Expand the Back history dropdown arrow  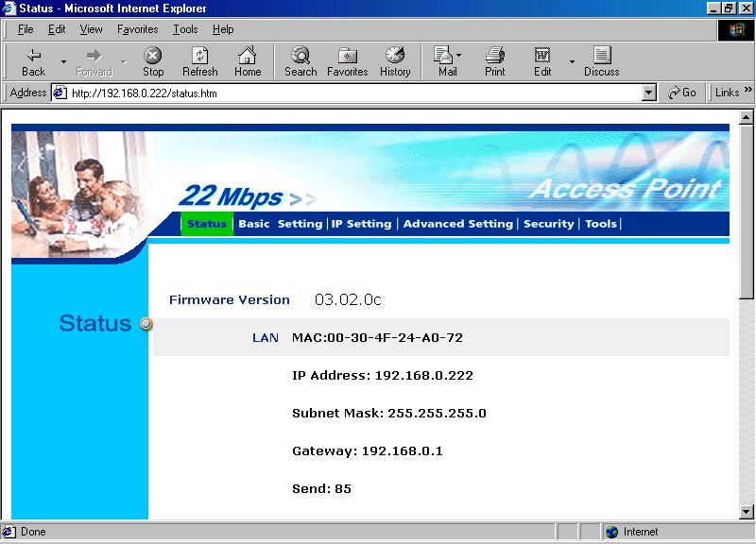point(63,61)
